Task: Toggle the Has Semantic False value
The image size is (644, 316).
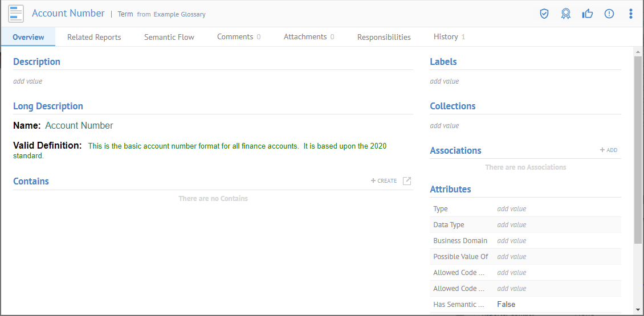Action: (506, 305)
